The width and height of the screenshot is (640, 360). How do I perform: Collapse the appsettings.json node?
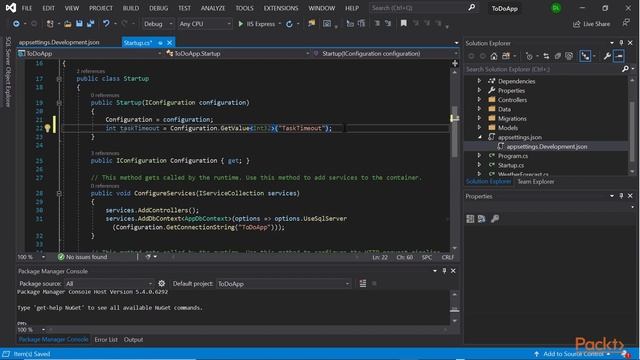pyautogui.click(x=479, y=137)
